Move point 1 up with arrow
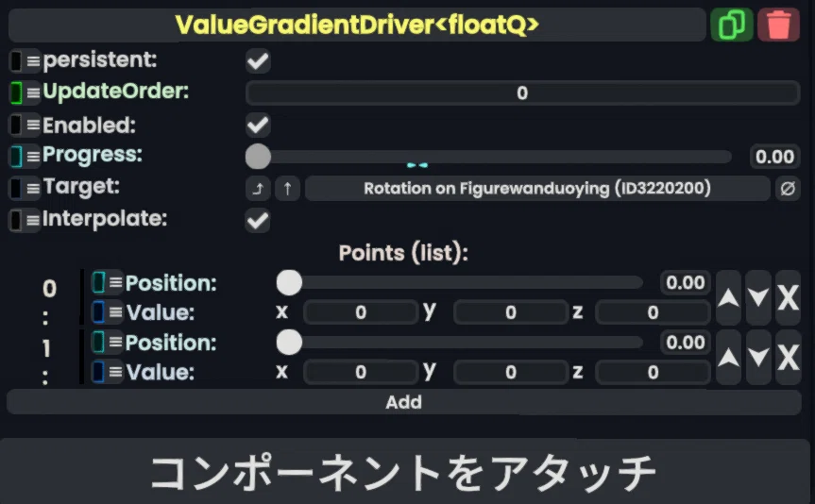815x504 pixels. (x=729, y=358)
